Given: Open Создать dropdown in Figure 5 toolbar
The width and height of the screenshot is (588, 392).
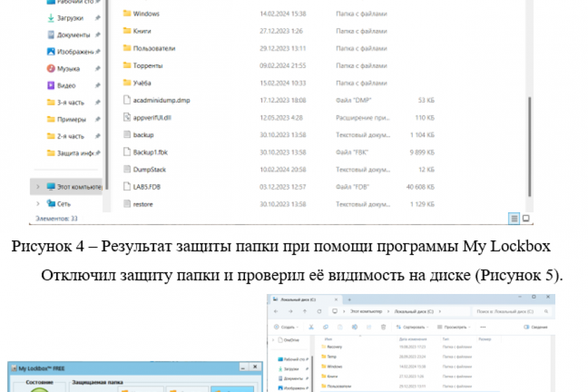Looking at the screenshot, I should coord(287,327).
